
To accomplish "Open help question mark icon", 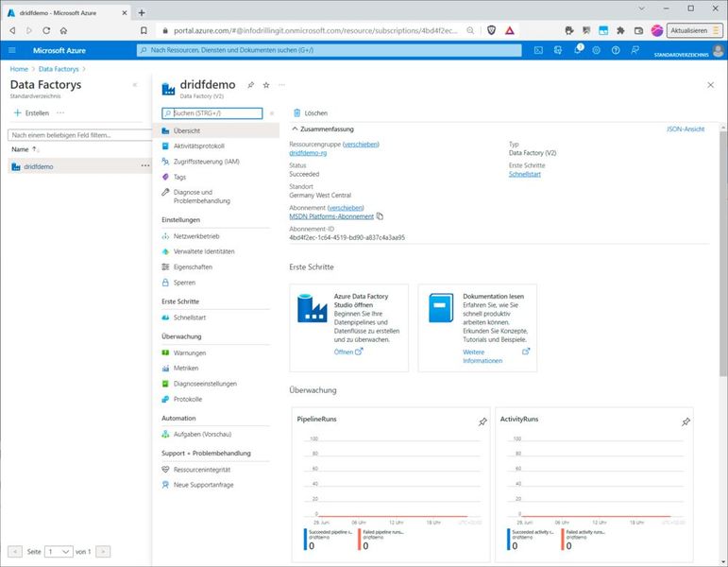I will click(616, 50).
